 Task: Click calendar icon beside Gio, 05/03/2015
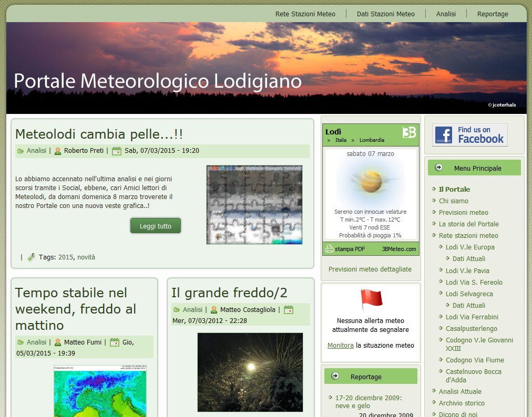click(x=115, y=342)
